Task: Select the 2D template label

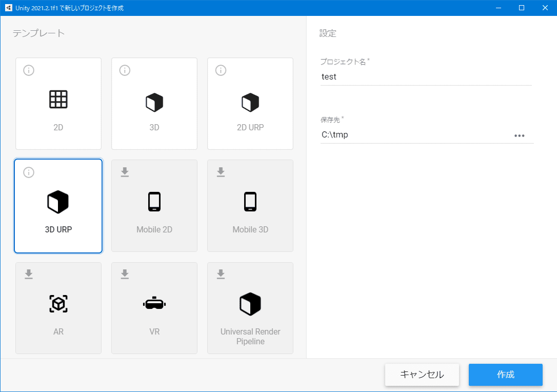Action: click(58, 127)
